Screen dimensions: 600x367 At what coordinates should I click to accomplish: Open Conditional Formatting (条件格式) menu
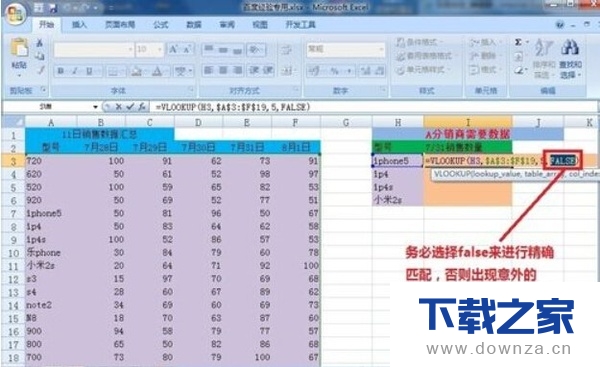(419, 42)
